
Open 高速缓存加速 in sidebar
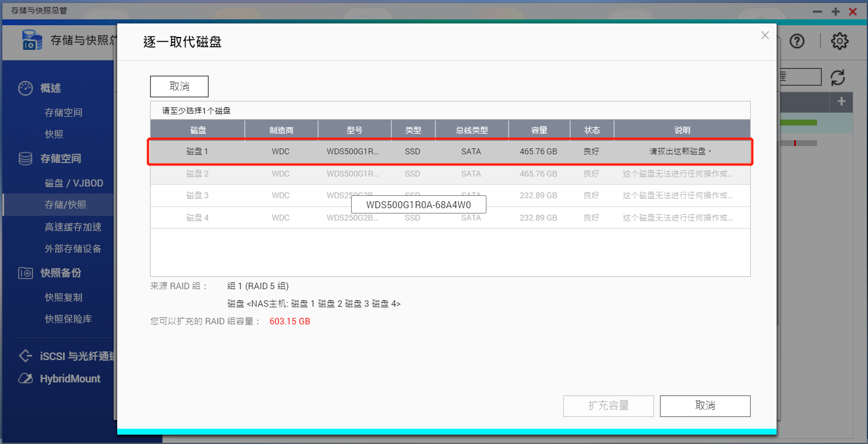(x=73, y=227)
